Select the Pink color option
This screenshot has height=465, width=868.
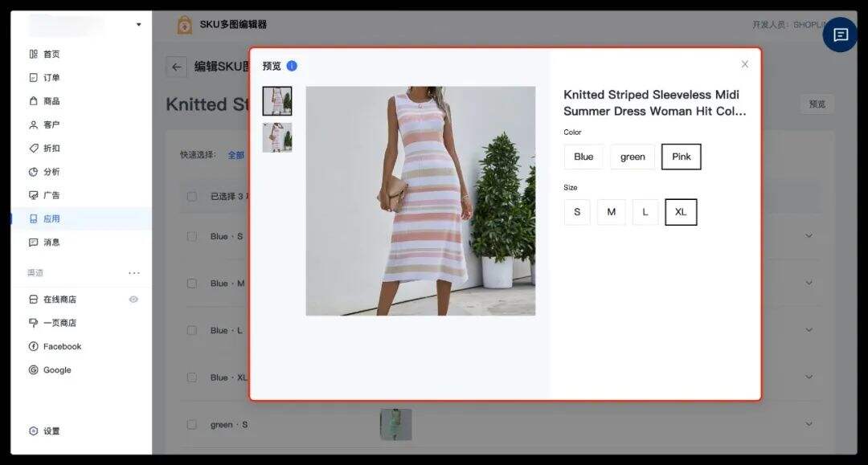681,157
